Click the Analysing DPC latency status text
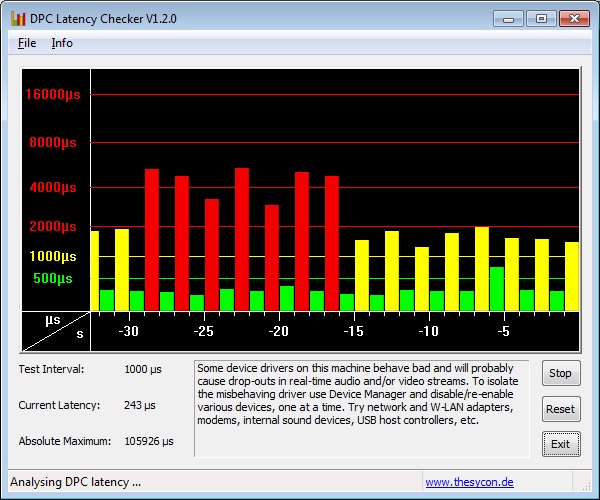 click(x=75, y=482)
